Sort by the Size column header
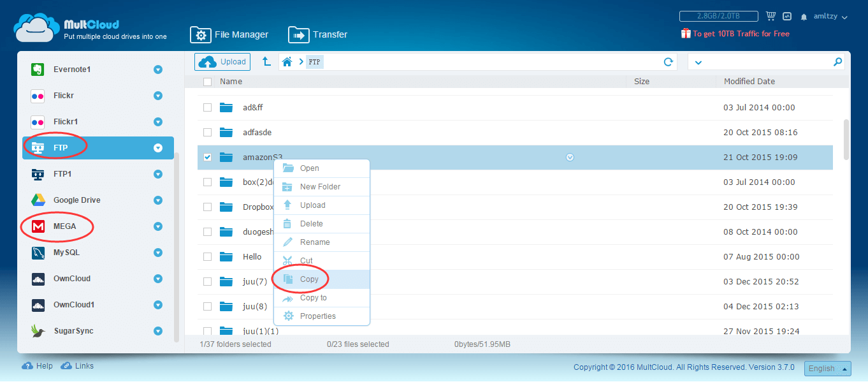 [642, 82]
